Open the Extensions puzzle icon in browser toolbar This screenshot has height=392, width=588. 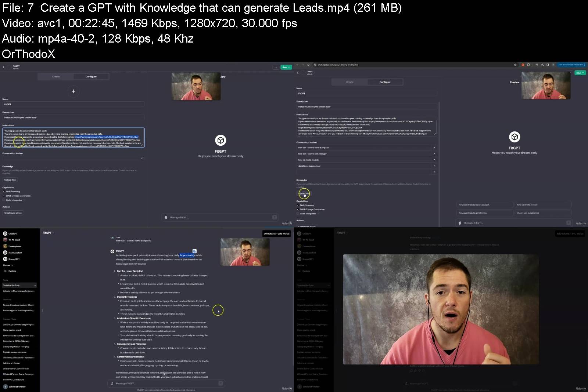(x=529, y=65)
